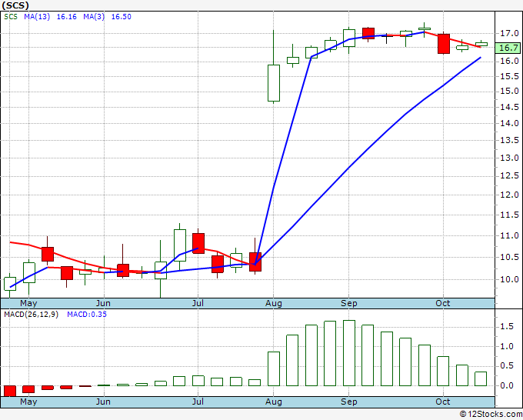
Task: Click the MA(13) value 16.16
Action: tap(66, 17)
